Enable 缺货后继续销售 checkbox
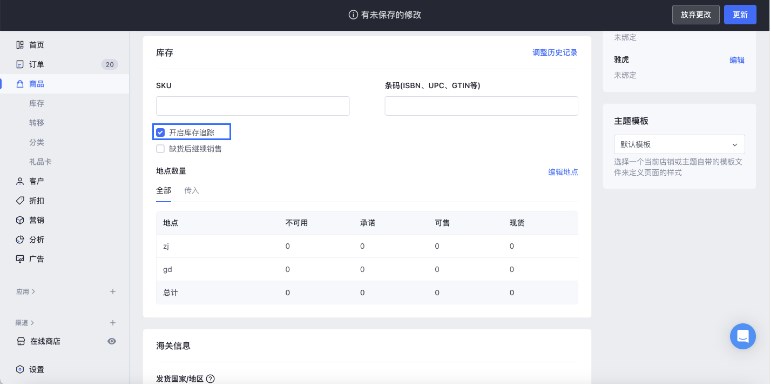 pos(160,148)
